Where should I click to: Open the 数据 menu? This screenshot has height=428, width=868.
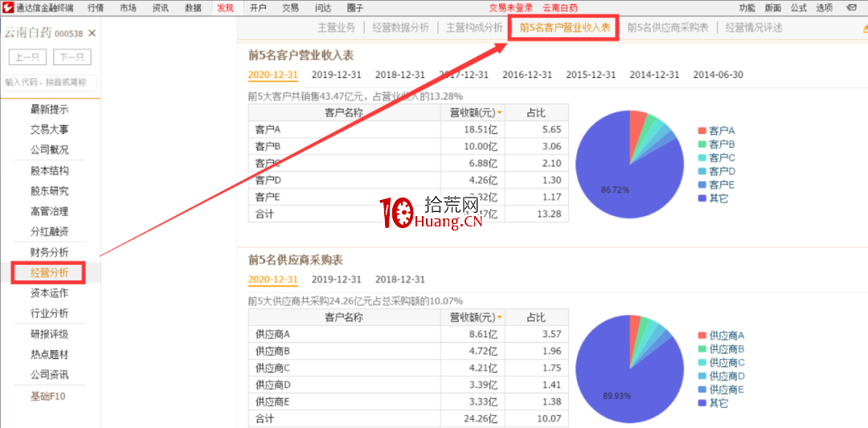click(193, 8)
